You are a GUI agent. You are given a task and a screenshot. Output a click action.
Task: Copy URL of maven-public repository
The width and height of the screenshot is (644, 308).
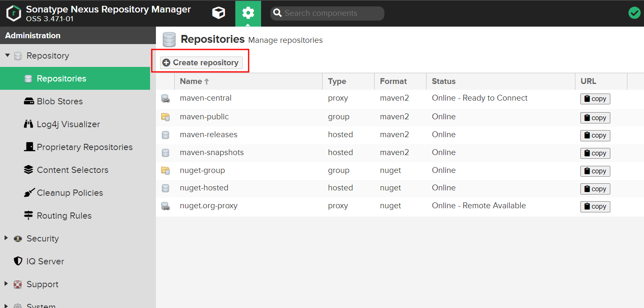[x=595, y=118]
